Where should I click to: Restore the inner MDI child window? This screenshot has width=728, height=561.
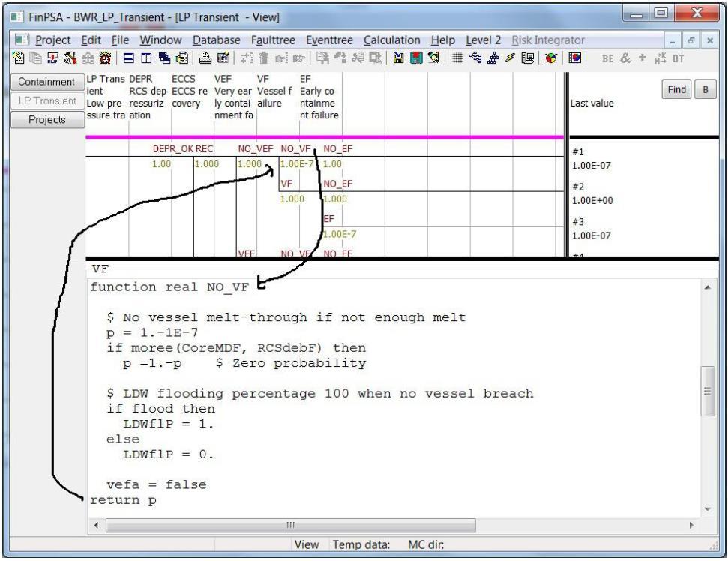coord(691,40)
